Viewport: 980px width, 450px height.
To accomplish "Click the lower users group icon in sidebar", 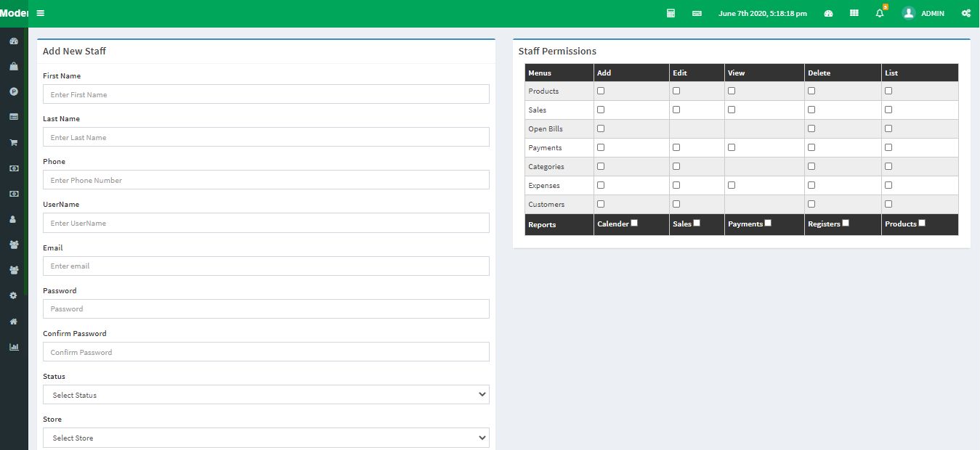I will coord(13,270).
